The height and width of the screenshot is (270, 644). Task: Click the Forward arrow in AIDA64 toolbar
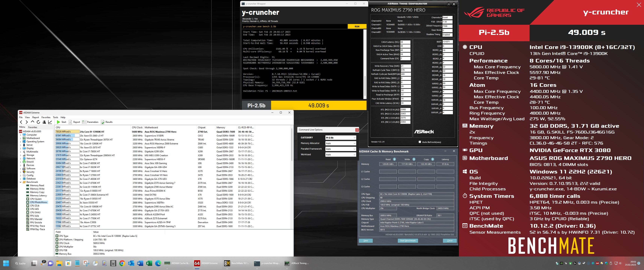[x=27, y=122]
